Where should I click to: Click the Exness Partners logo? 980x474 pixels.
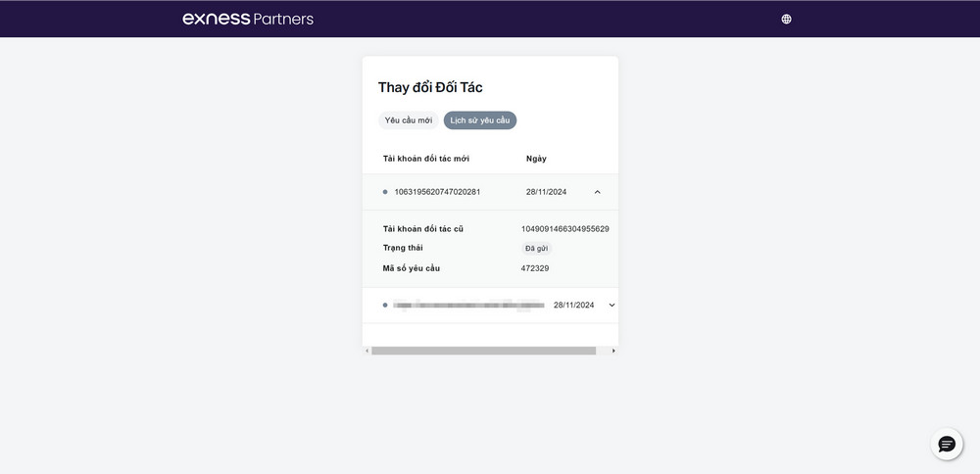click(248, 19)
